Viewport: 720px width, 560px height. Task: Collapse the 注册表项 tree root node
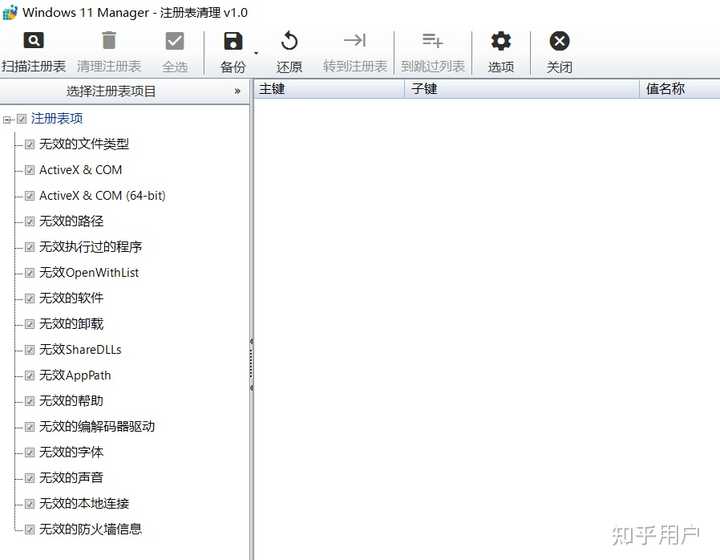pyautogui.click(x=6, y=120)
